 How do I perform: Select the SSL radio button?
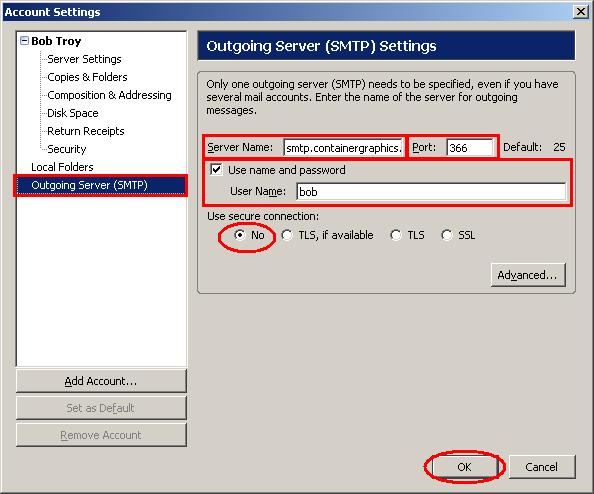447,235
